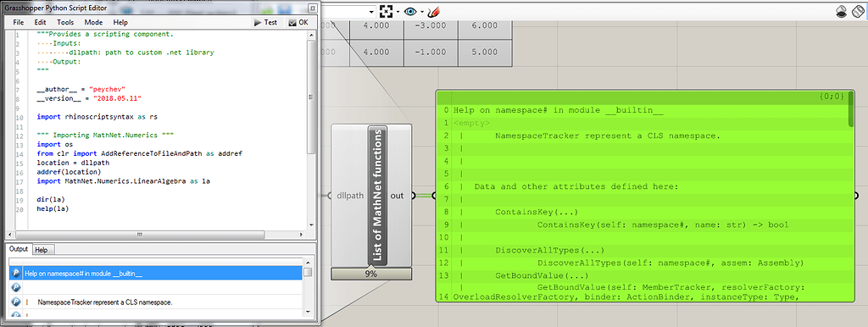This screenshot has height=327, width=868.
Task: Click the code line '__version__ = "2018.05.11"'
Action: 89,98
